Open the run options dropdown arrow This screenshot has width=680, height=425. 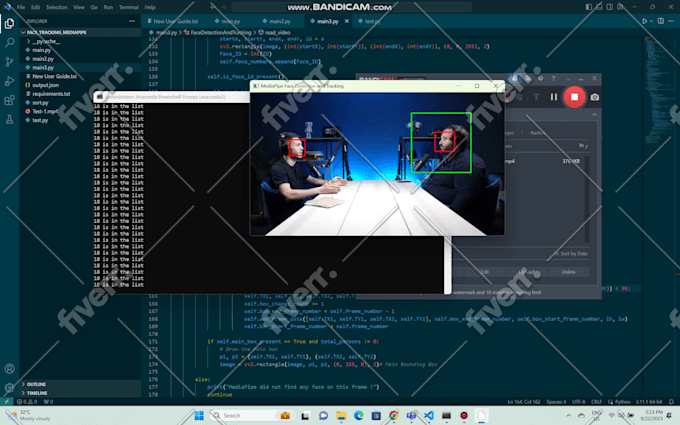click(651, 21)
